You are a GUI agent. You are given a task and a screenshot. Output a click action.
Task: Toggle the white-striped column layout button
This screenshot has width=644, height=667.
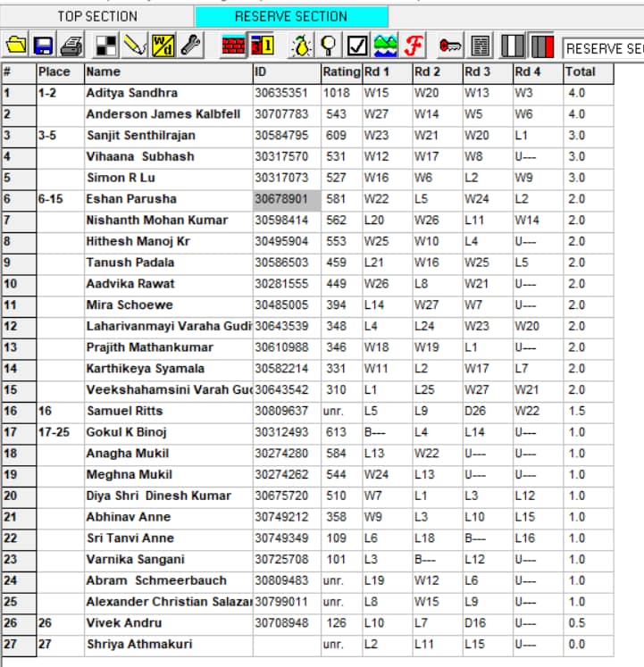514,45
